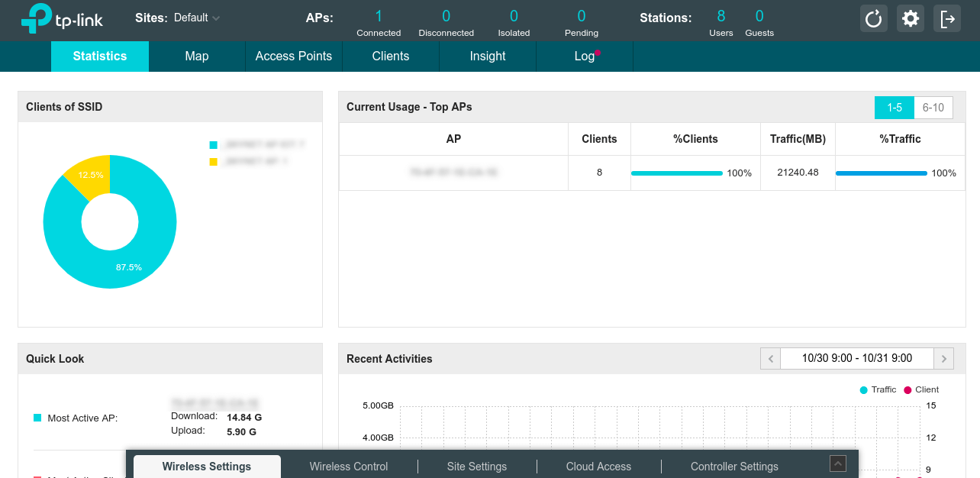Open settings via the gear icon
Screen dimensions: 980x478
910,18
